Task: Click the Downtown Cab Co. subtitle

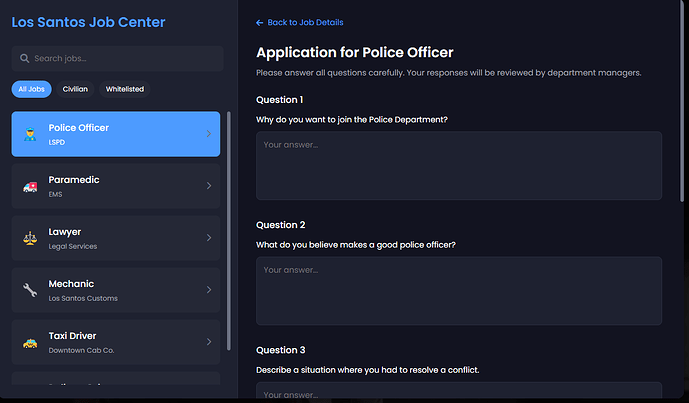Action: coord(81,350)
